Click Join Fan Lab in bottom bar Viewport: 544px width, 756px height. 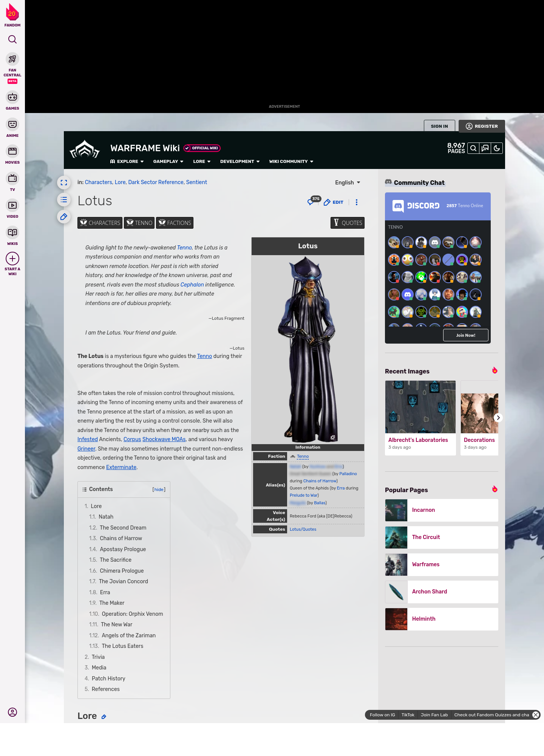coord(434,715)
